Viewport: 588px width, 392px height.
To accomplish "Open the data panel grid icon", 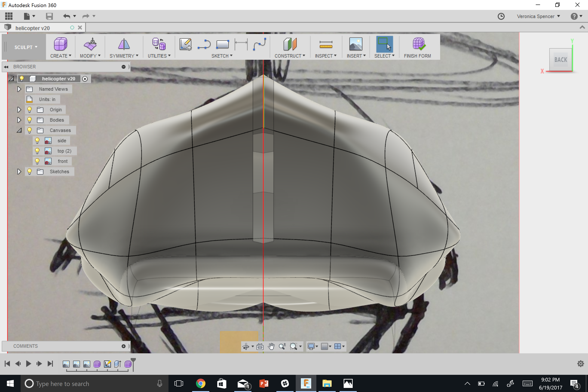I will pos(9,16).
